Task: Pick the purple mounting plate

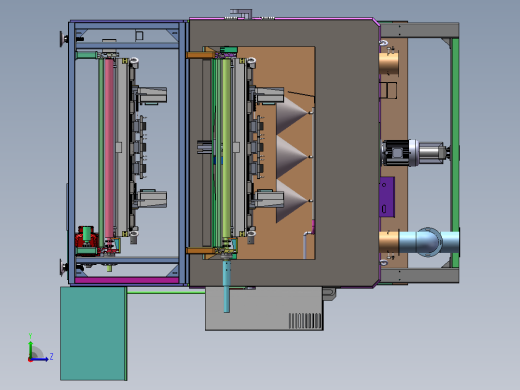Action: pyautogui.click(x=387, y=197)
